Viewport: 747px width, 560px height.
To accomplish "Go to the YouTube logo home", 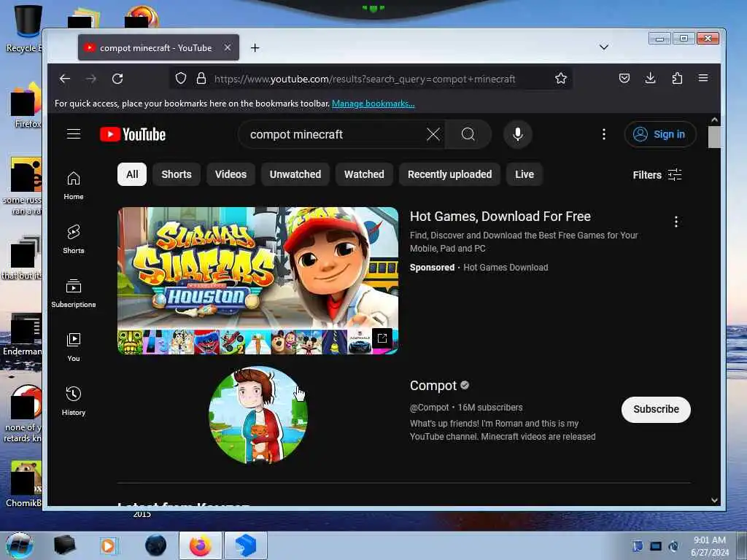I will click(133, 135).
